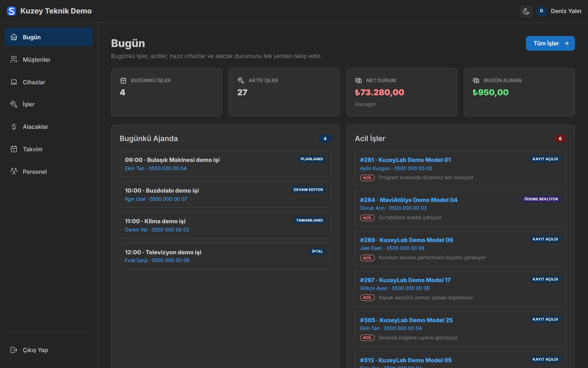Screen dimensions: 588x368
Task: Click the KAYIT AÇILDI badge on job #281
Action: click(545, 159)
